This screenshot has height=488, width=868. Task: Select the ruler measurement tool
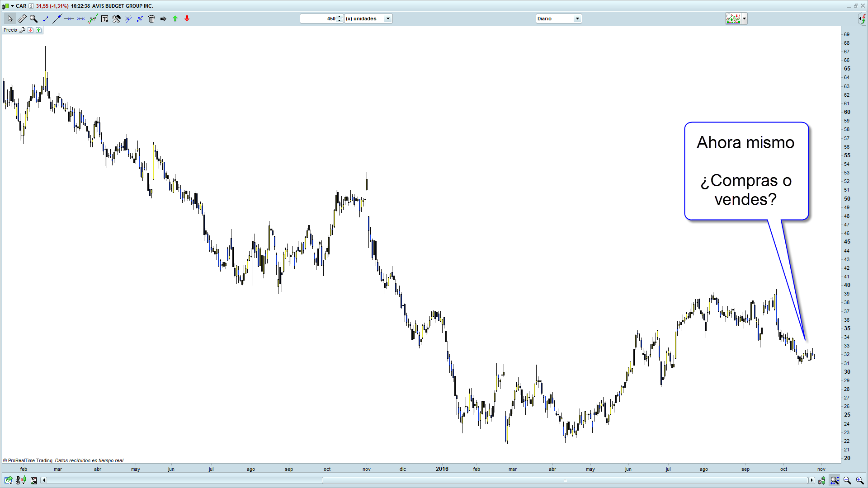click(x=22, y=19)
